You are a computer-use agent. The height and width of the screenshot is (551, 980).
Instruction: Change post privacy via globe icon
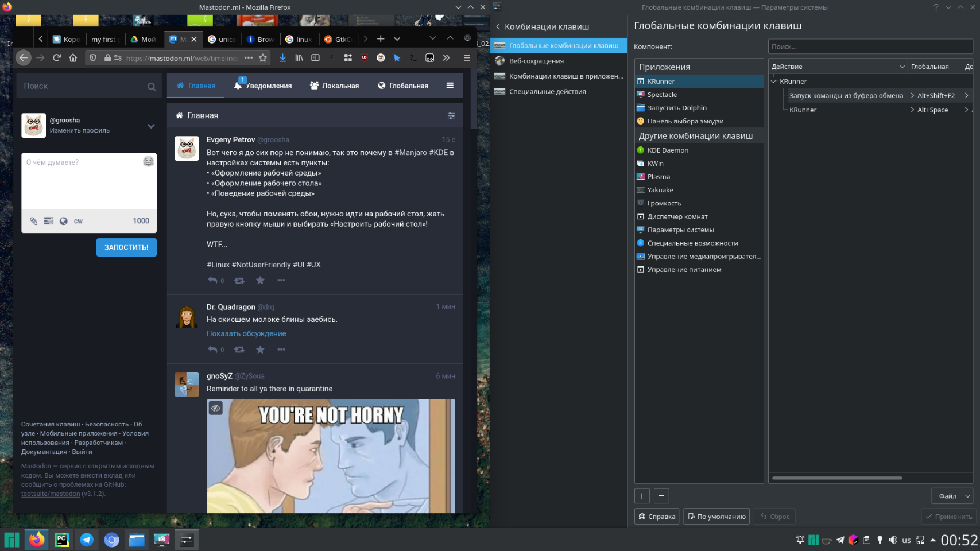point(64,221)
